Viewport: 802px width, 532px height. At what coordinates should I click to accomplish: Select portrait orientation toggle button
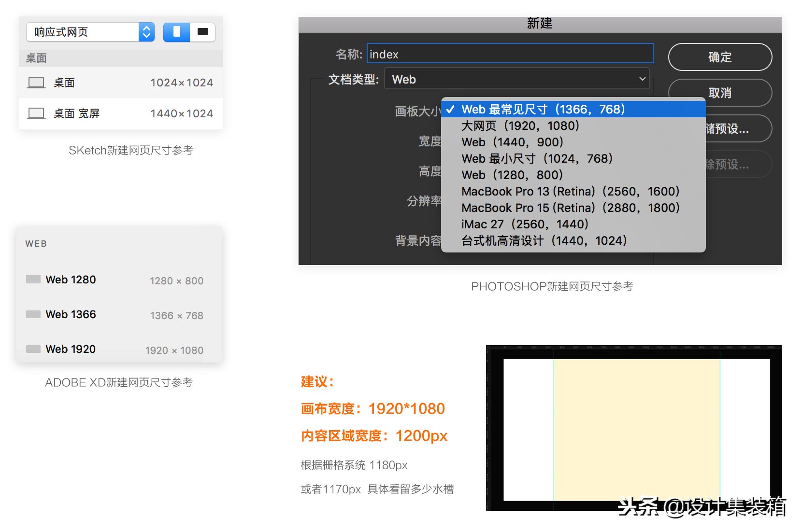176,32
